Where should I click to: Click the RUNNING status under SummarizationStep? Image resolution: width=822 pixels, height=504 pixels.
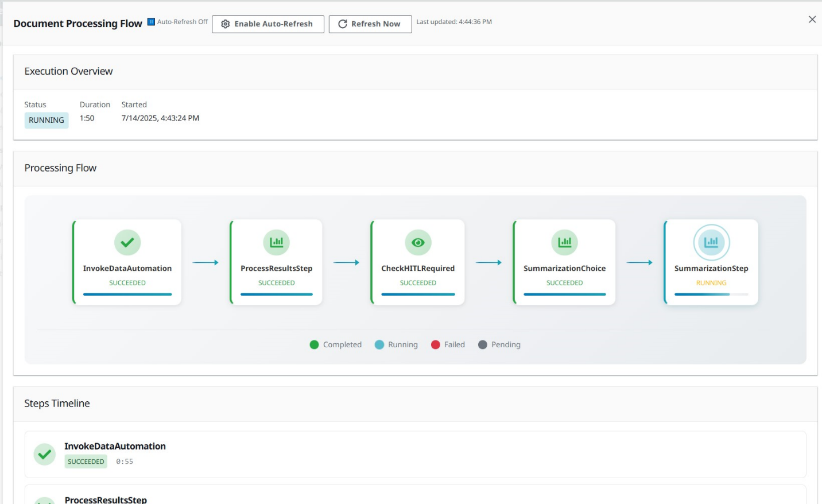point(711,283)
